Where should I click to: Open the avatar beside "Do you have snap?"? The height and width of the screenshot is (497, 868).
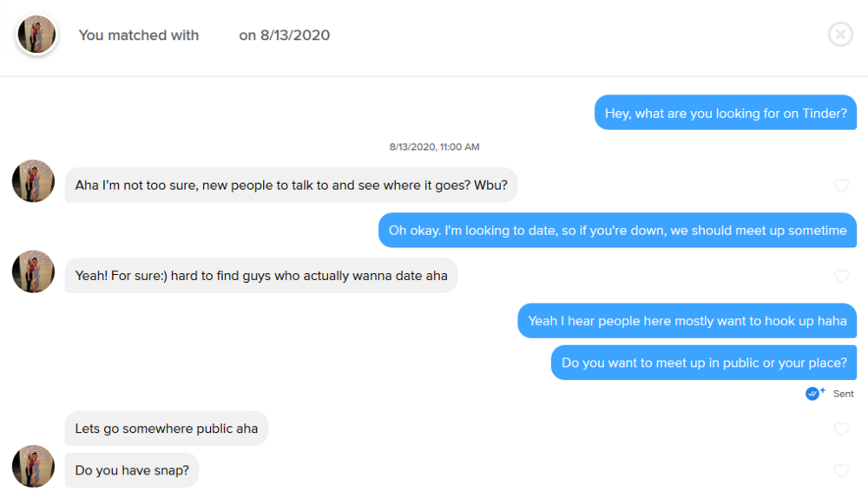tap(33, 467)
